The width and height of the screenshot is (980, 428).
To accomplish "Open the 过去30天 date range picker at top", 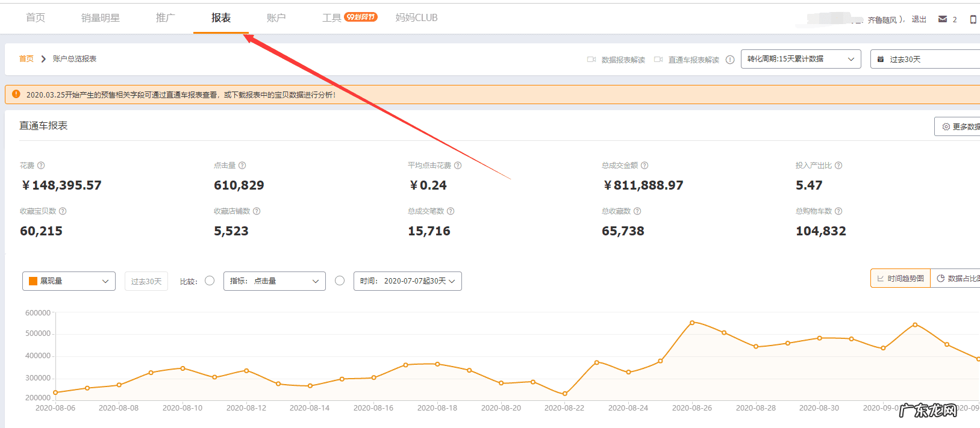I will click(x=925, y=59).
